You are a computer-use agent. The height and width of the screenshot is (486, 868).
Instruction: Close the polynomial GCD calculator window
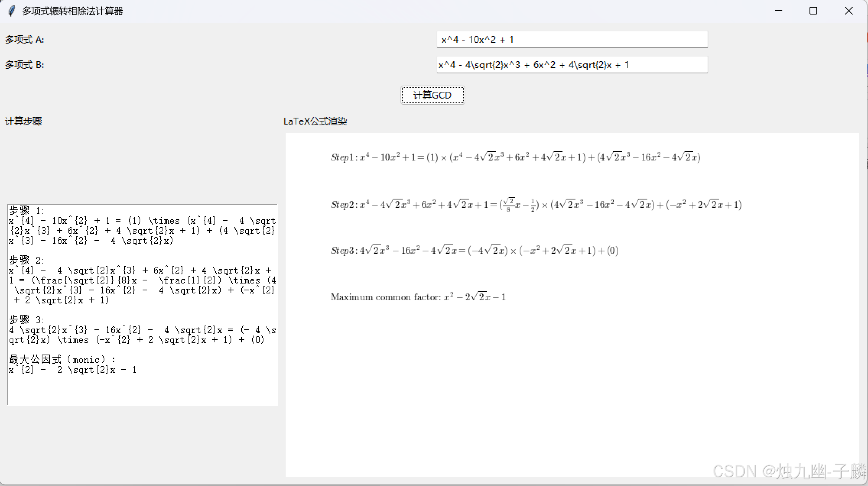(x=848, y=11)
